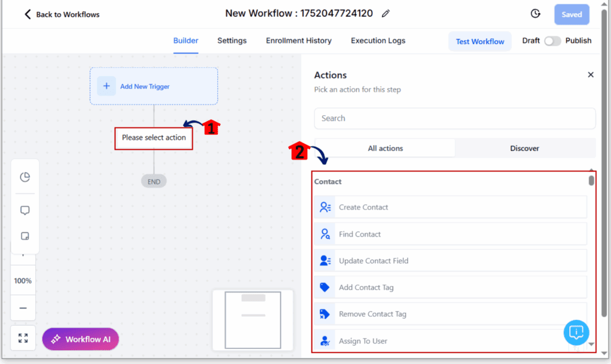Open the version history clock icon
611x364 pixels.
click(535, 14)
